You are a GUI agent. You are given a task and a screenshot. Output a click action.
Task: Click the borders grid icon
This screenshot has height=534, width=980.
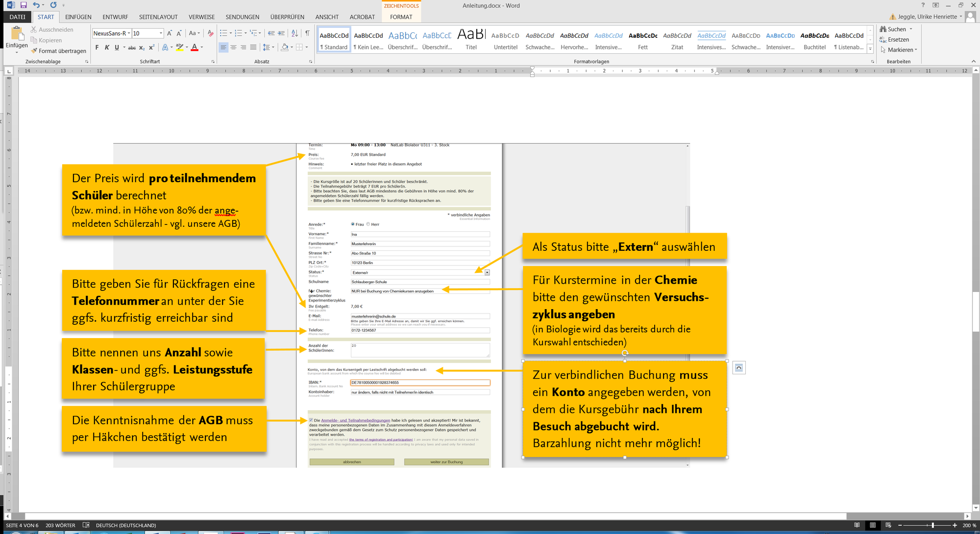point(299,48)
